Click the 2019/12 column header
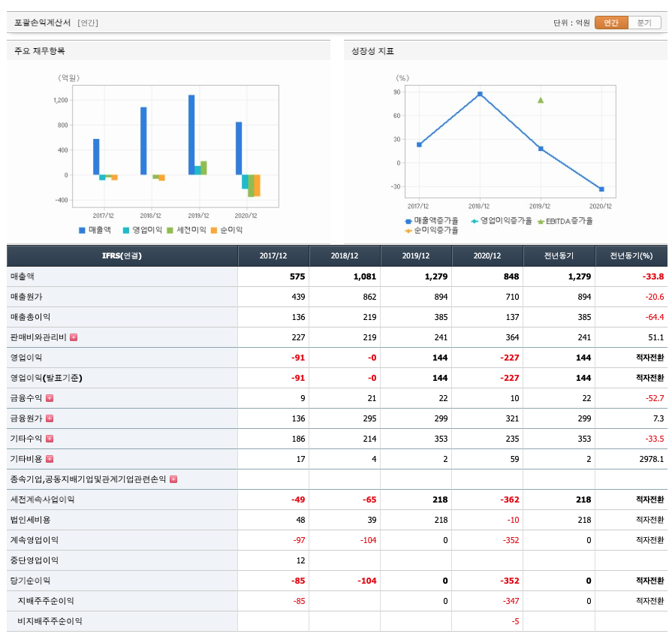Screen dimensions: 672x640 click(416, 256)
